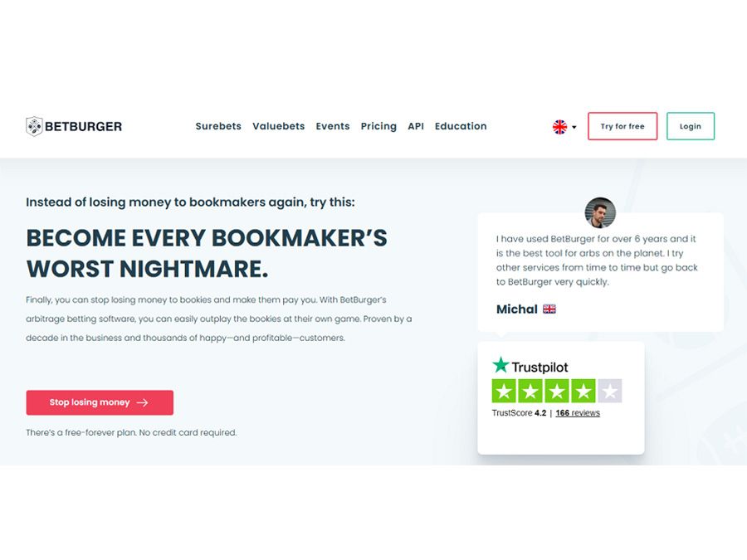
Task: Click the Trustpilot green star logo
Action: pyautogui.click(x=500, y=365)
